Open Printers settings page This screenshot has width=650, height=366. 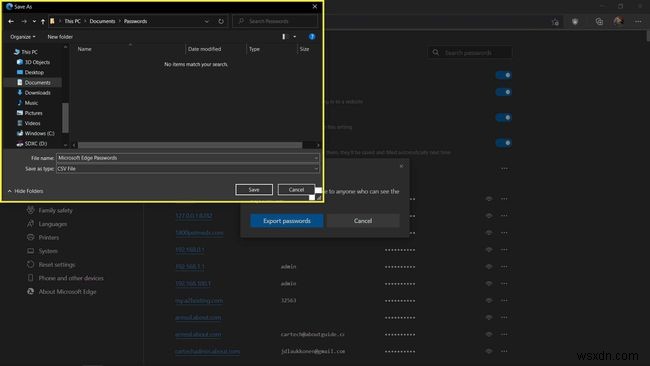pyautogui.click(x=43, y=238)
